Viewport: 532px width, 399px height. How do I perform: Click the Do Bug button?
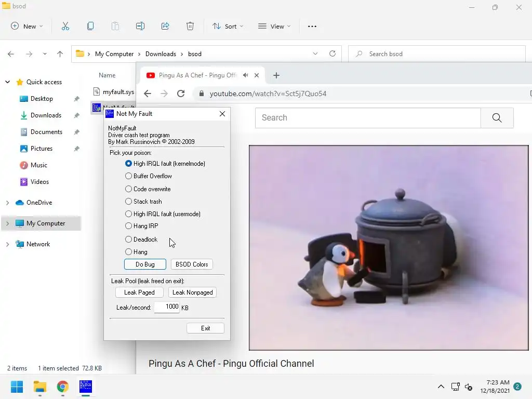click(x=145, y=264)
